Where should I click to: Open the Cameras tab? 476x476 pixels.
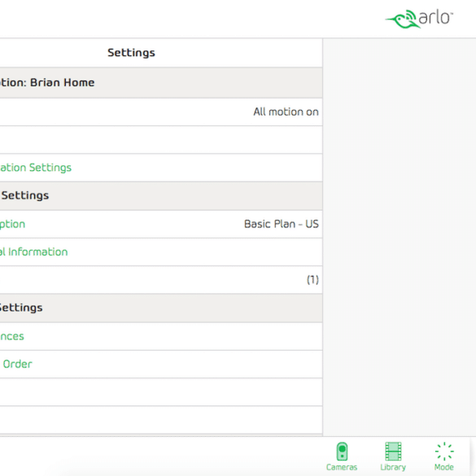[342, 456]
